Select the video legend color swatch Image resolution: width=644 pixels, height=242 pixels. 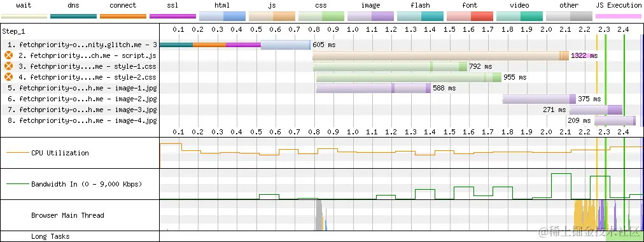519,17
